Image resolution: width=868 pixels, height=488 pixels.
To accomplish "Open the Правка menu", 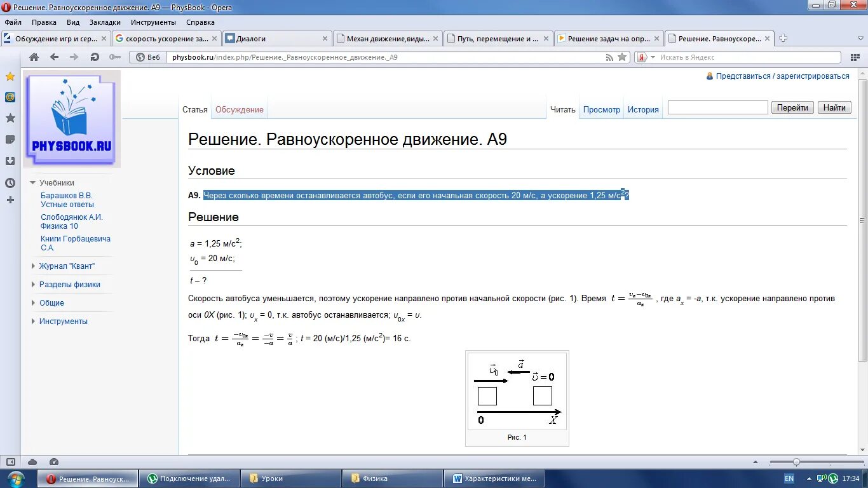I will click(x=44, y=22).
